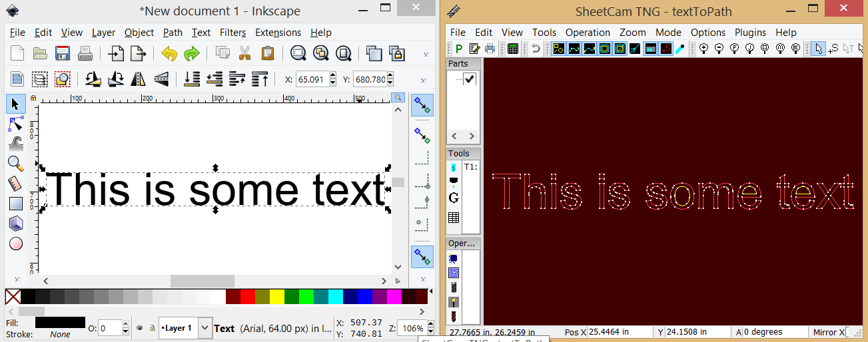Click the green P icon in SheetCam
Viewport: 868px width, 342px height.
point(458,49)
